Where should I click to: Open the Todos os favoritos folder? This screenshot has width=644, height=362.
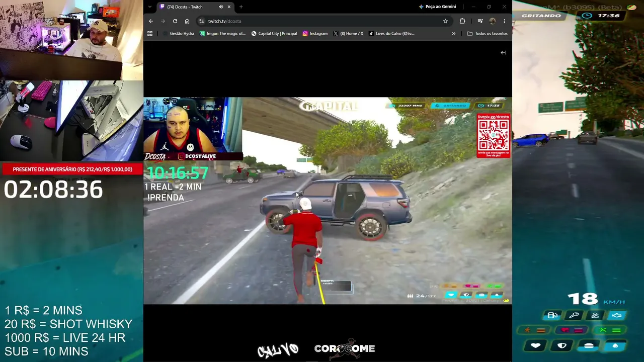(487, 34)
